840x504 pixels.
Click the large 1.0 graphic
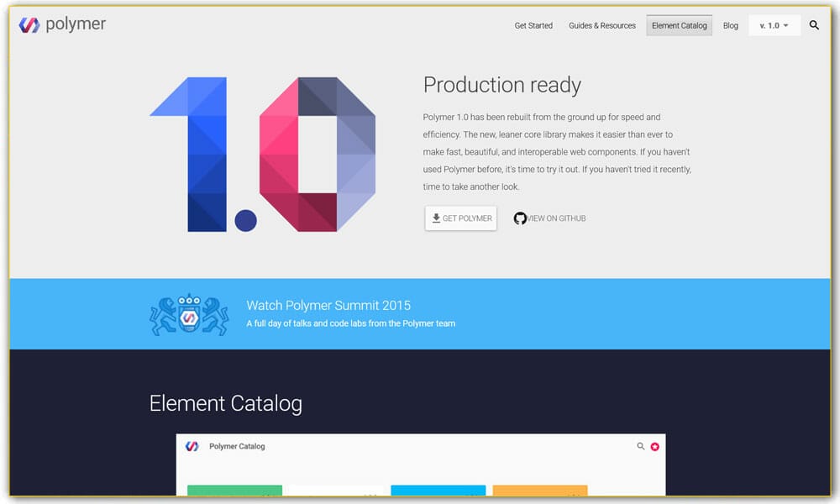click(x=262, y=155)
